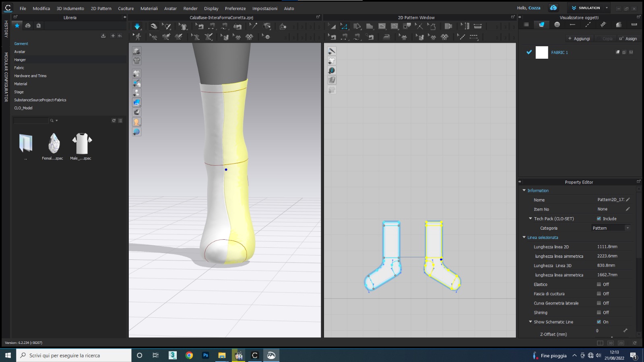Enable the Fascia di cucitura checkbox
Image resolution: width=644 pixels, height=362 pixels.
tap(599, 294)
